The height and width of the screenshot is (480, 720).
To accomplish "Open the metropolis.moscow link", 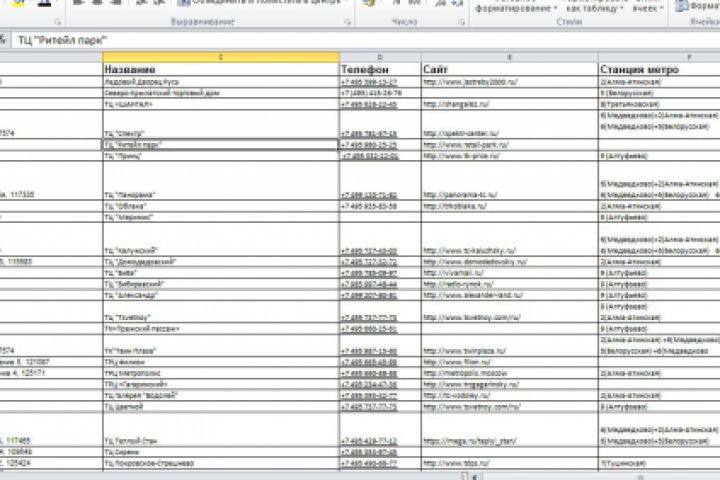I will pos(465,373).
